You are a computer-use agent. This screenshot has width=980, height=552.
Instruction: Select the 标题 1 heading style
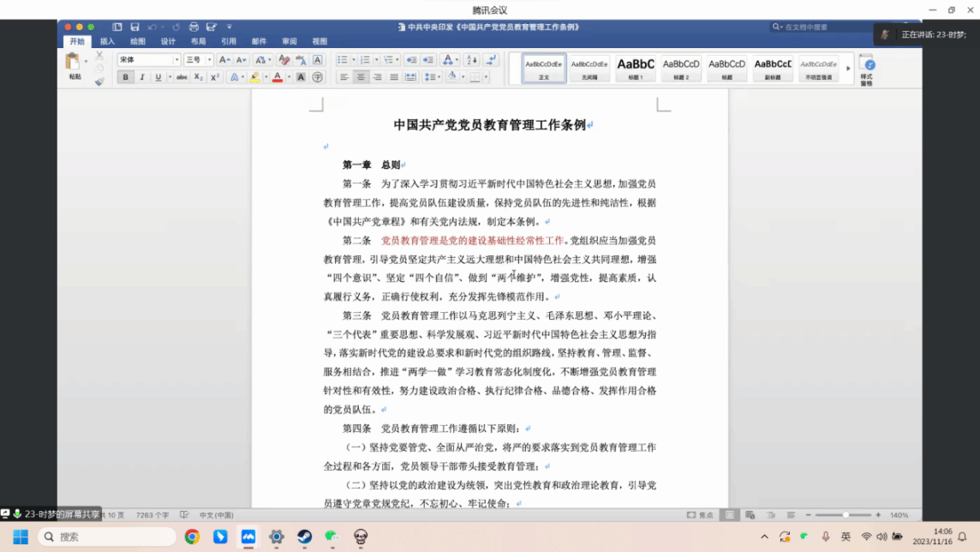coord(636,68)
